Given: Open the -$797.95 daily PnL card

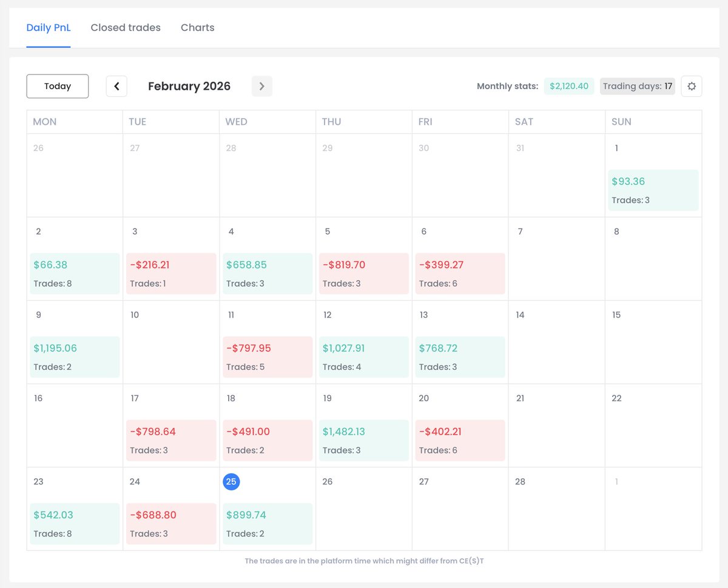Looking at the screenshot, I should (x=268, y=357).
